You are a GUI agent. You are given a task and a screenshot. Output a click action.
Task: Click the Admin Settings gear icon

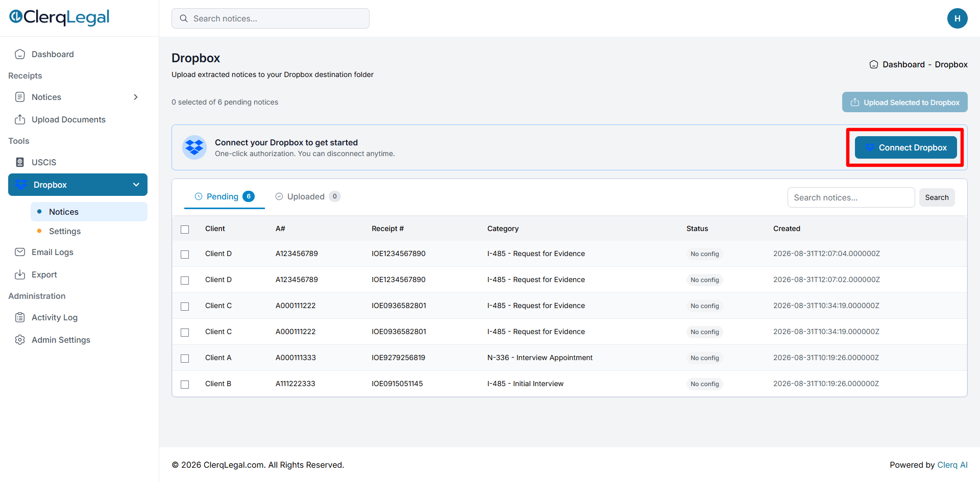click(20, 340)
